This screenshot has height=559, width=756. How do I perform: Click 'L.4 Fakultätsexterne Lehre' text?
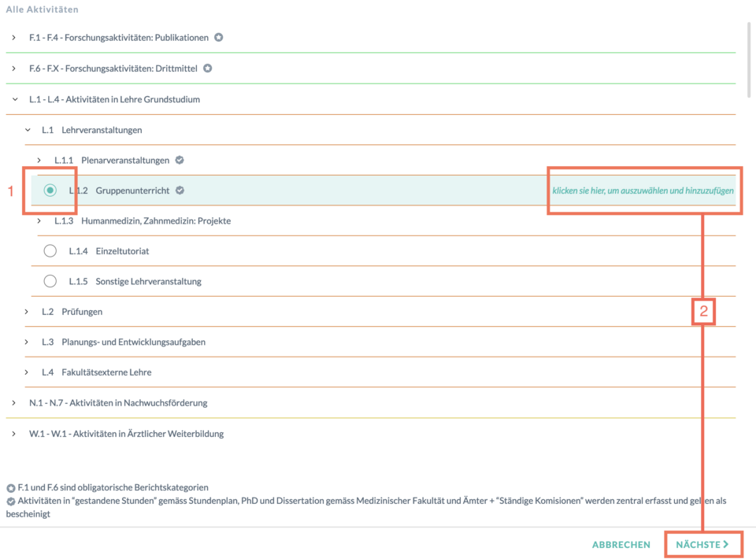(96, 372)
